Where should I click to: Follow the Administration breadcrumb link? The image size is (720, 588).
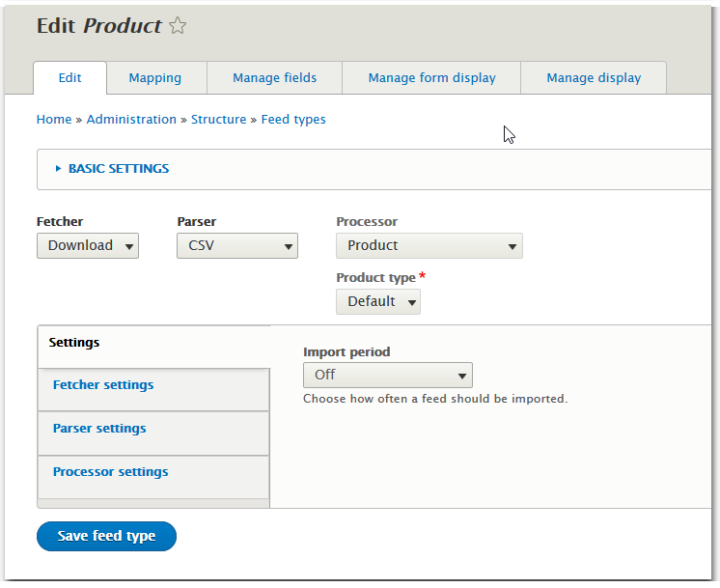131,120
